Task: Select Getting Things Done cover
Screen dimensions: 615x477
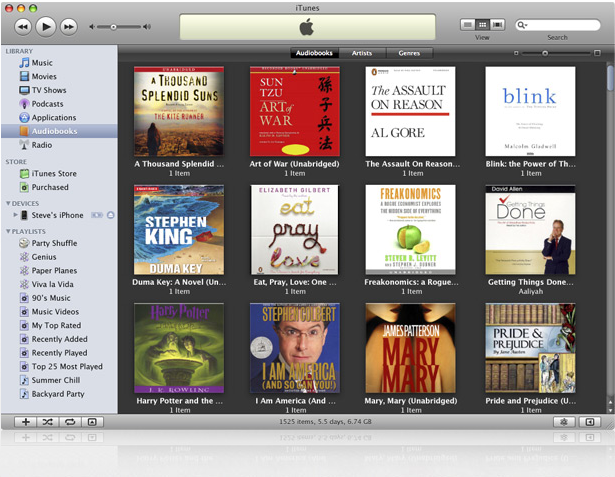Action: tap(530, 230)
